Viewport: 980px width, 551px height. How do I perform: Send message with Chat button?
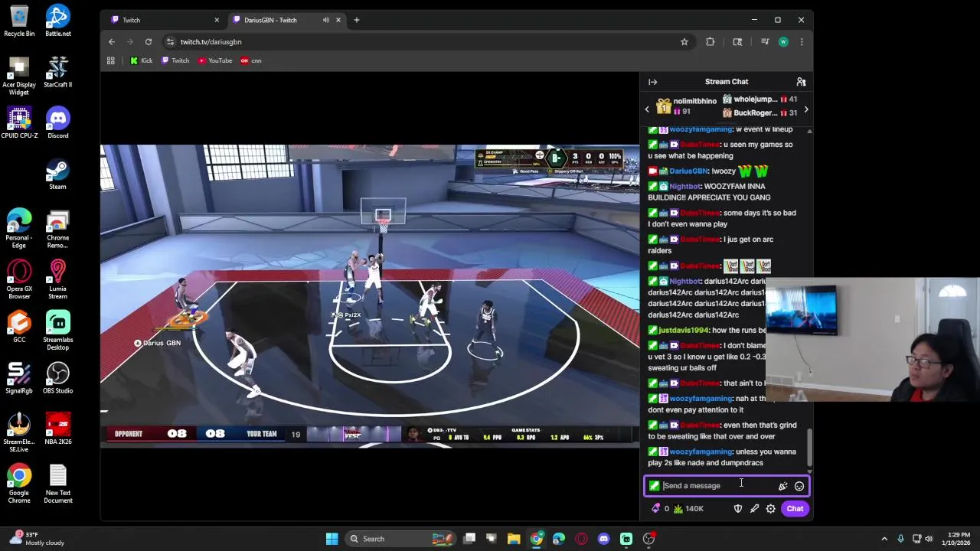click(x=795, y=508)
